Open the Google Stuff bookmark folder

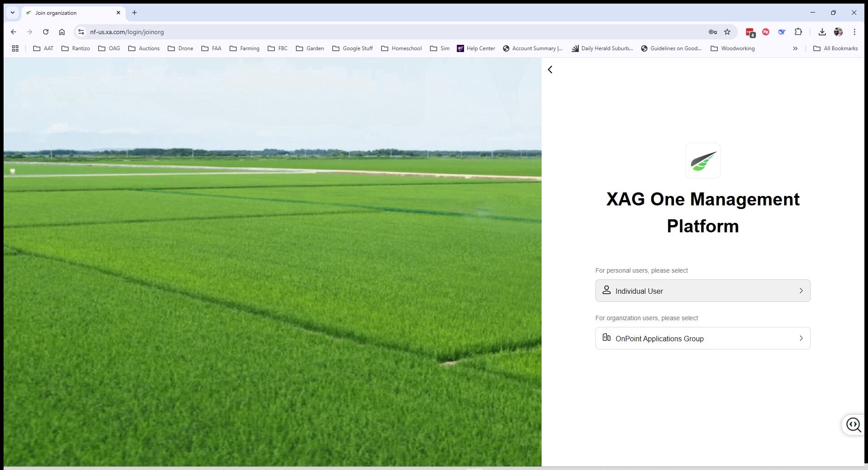[352, 48]
